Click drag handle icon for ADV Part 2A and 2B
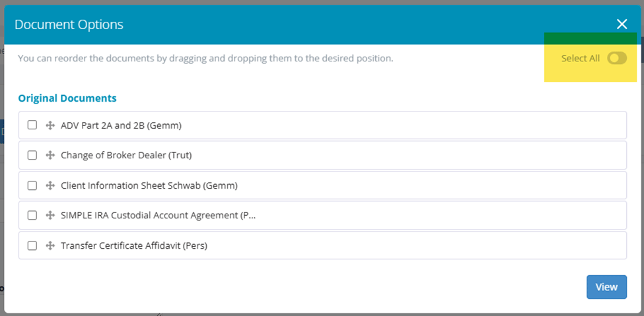 coord(50,125)
